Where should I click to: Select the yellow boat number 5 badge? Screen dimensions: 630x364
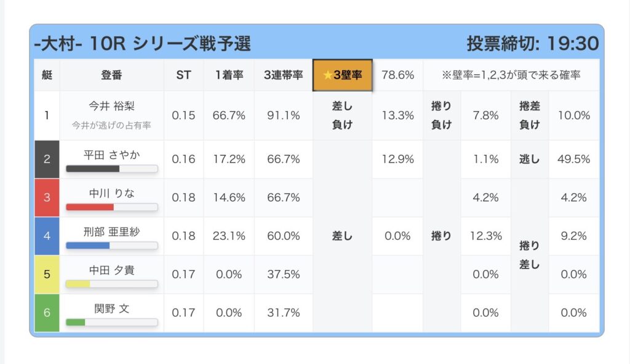tap(47, 274)
